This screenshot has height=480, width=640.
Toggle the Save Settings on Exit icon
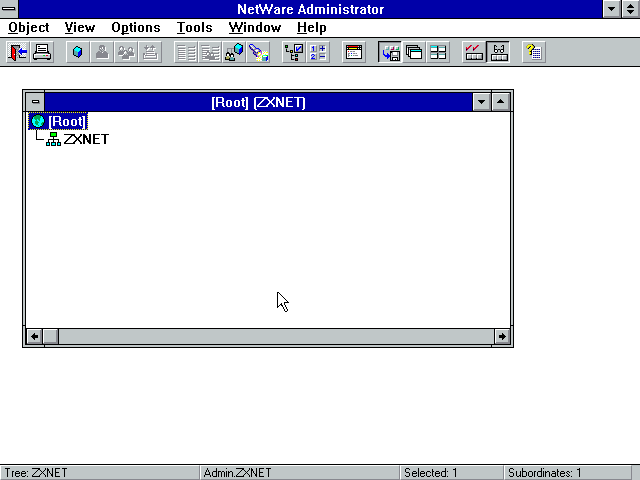390,52
